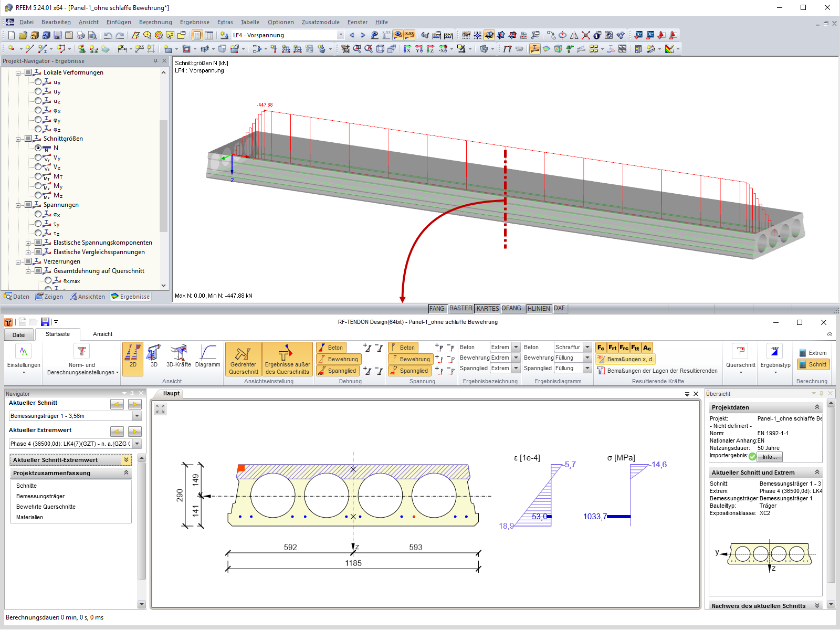Toggle Ergebnisse außer des Querschnitts
The height and width of the screenshot is (630, 840).
(287, 359)
